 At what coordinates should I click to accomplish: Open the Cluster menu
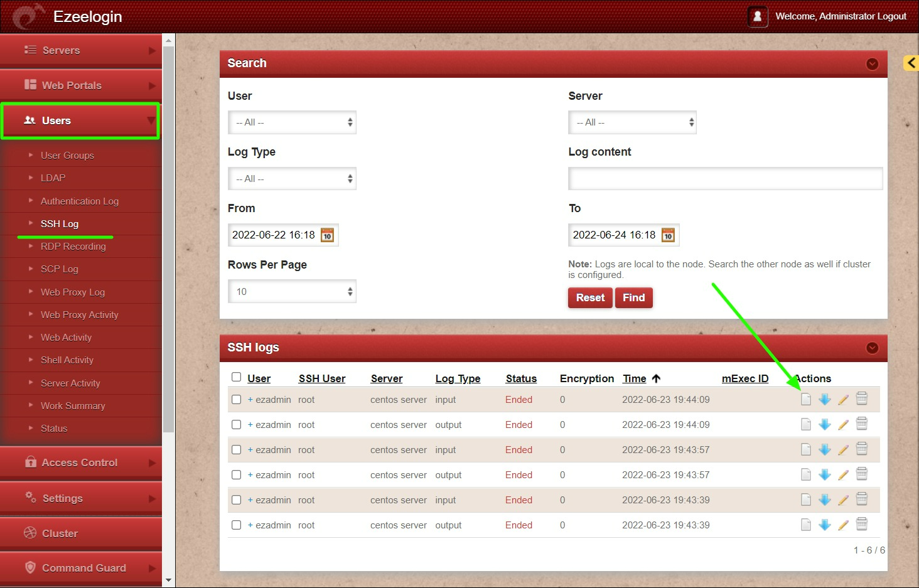81,533
